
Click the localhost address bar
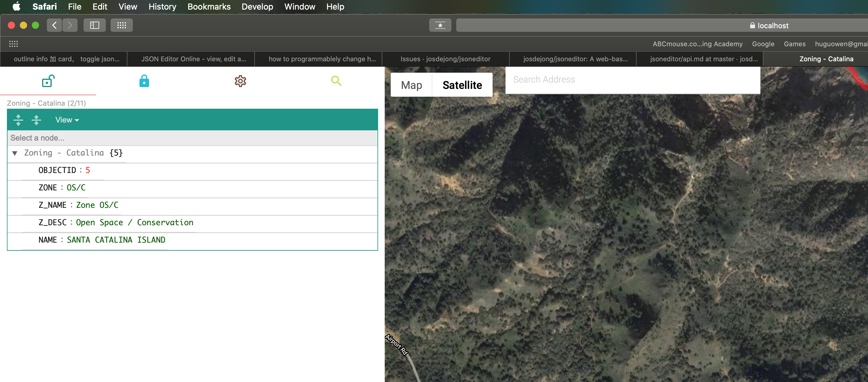coord(662,25)
